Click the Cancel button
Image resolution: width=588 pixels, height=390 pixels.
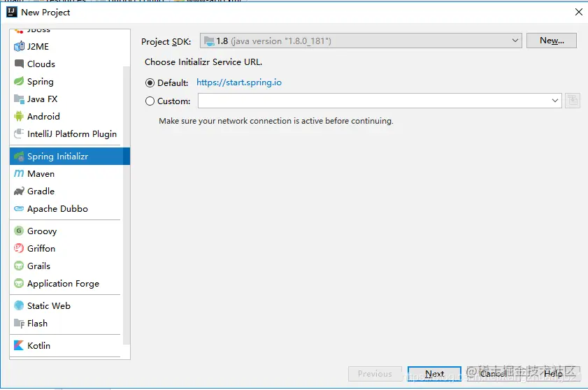point(493,373)
